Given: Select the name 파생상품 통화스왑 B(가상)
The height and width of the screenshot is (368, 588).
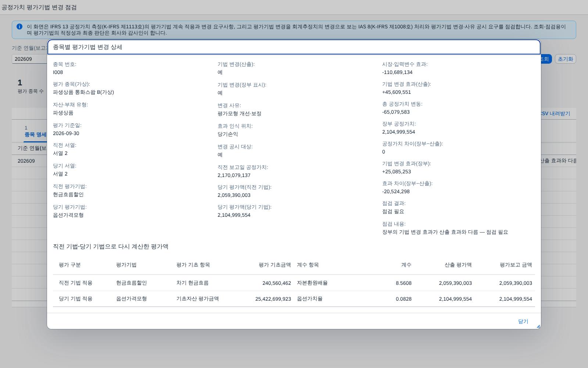Looking at the screenshot, I should point(83,92).
